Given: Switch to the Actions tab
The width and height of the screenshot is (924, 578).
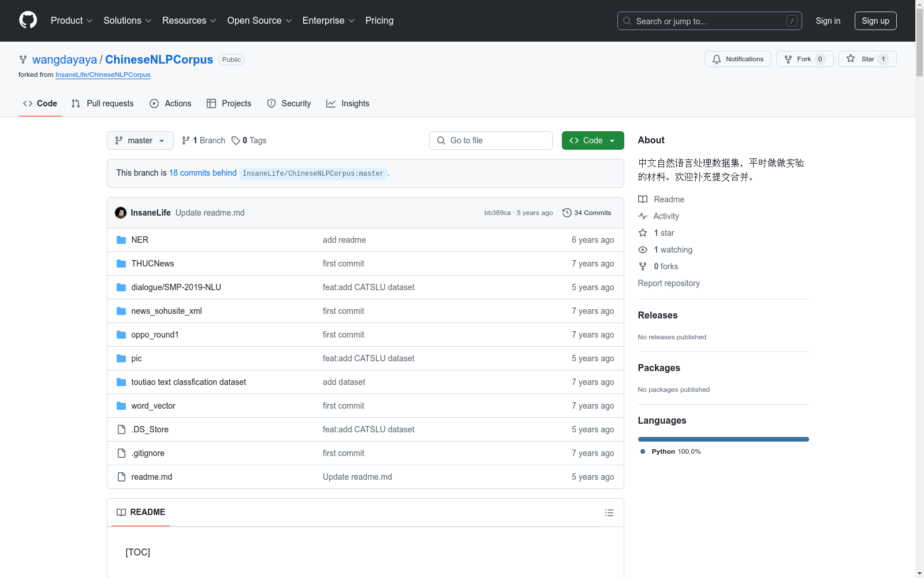Looking at the screenshot, I should (170, 103).
